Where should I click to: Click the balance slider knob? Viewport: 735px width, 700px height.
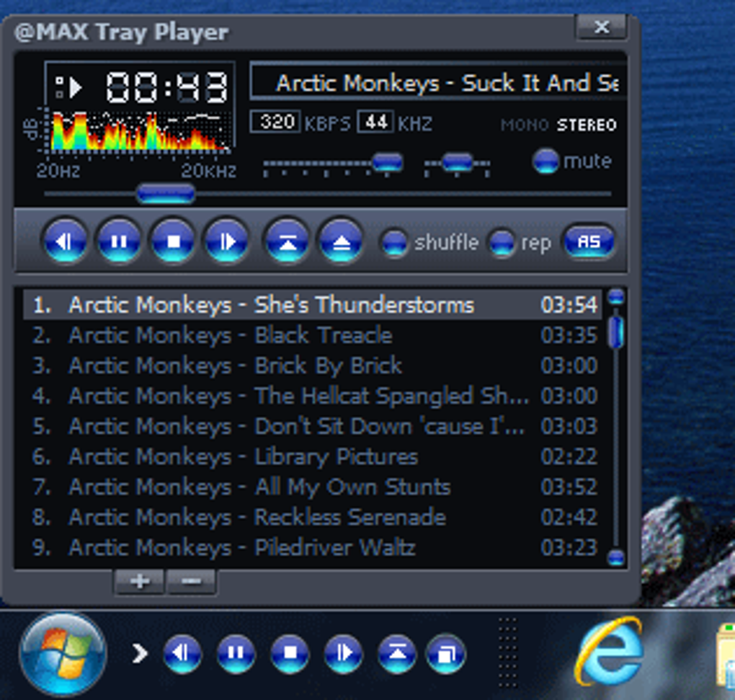coord(457,162)
